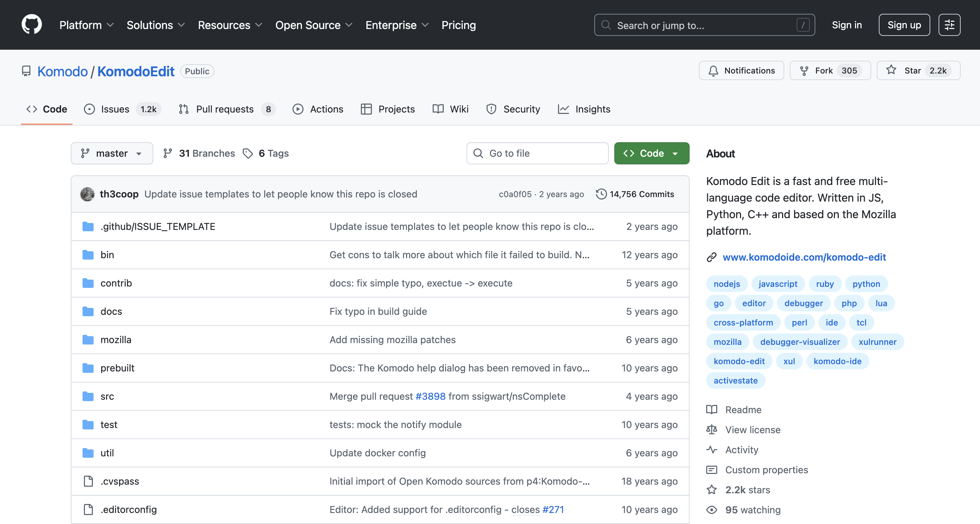
Task: Open the green Code dropdown
Action: pyautogui.click(x=651, y=153)
